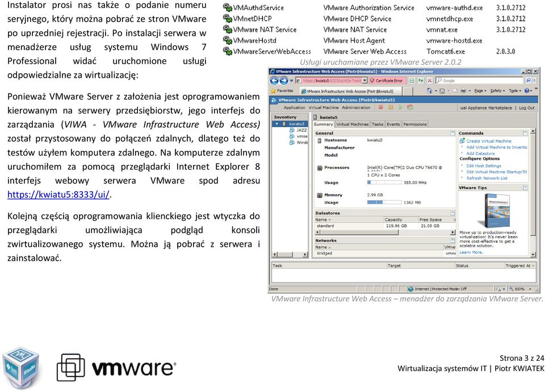
Task: Click the Help question-mark icon in IE
Action: (x=527, y=91)
